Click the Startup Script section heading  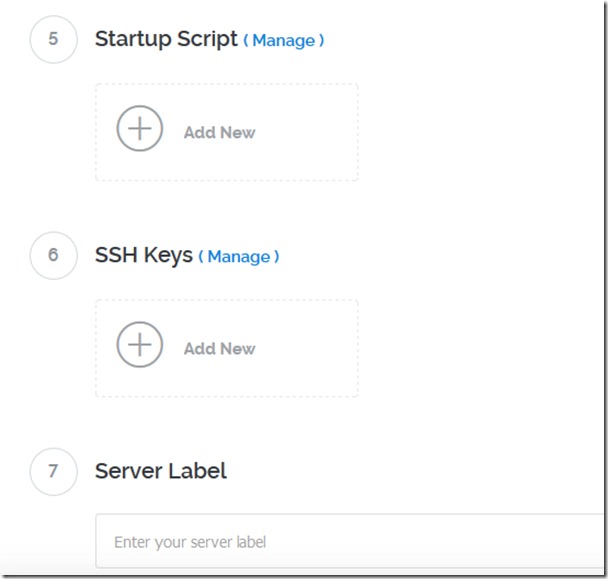[x=166, y=39]
